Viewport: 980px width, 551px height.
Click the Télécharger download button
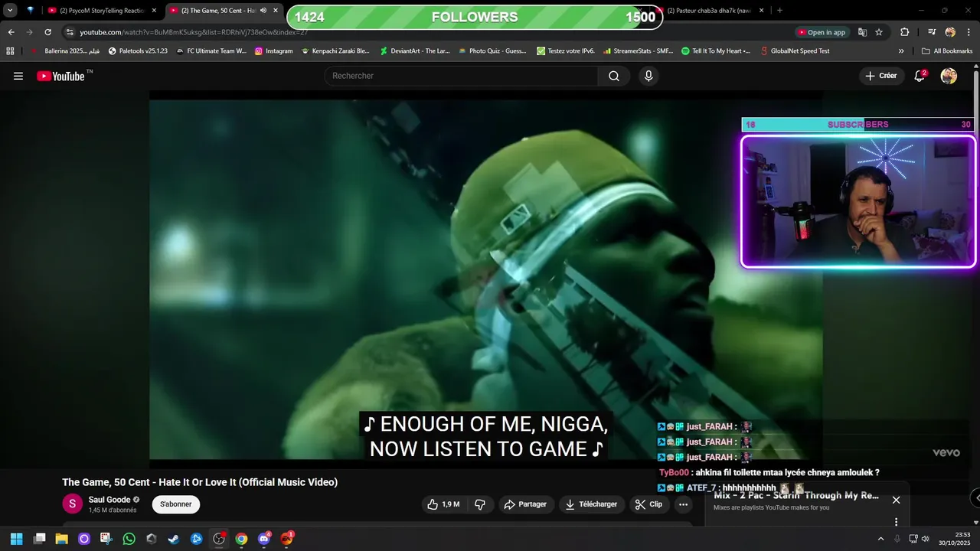(590, 504)
